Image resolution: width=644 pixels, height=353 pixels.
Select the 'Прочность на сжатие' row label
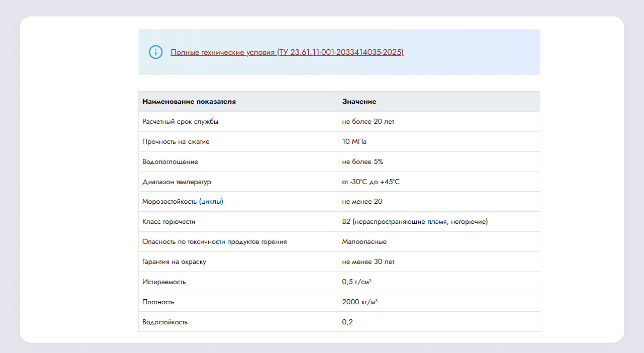pyautogui.click(x=176, y=142)
